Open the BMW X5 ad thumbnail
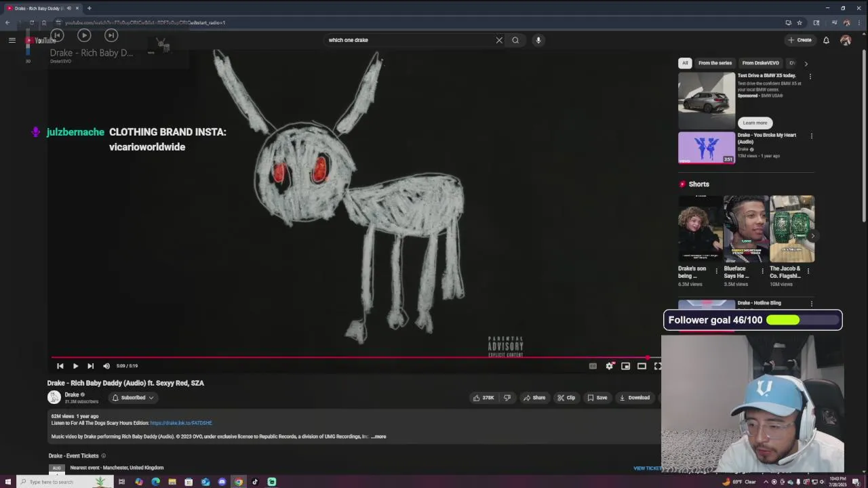 pyautogui.click(x=707, y=101)
